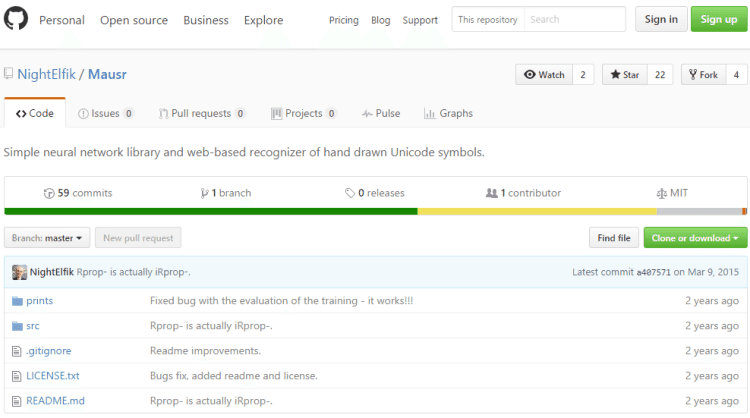Screen dimensions: 750x418
Task: Go to the Pricing page
Action: coord(343,20)
